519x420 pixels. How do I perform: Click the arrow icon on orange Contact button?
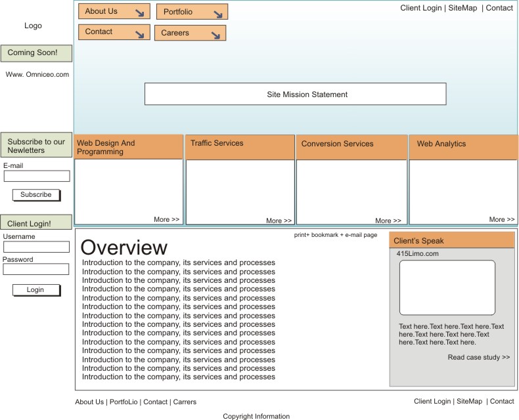tap(140, 34)
